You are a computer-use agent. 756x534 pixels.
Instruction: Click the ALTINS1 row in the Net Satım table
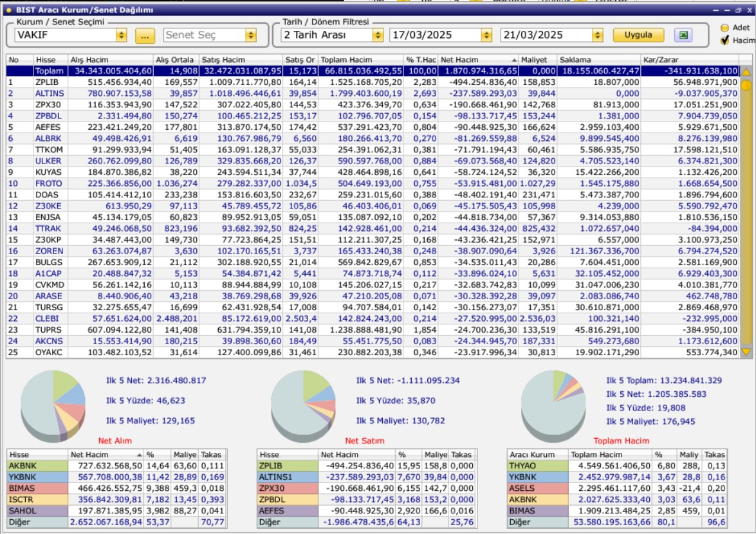[x=367, y=477]
